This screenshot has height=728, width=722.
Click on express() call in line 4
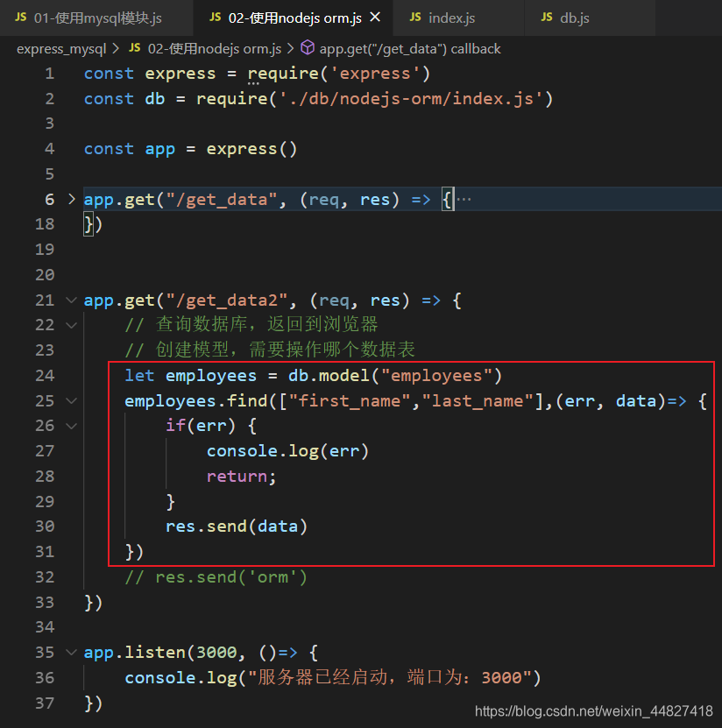tap(251, 149)
